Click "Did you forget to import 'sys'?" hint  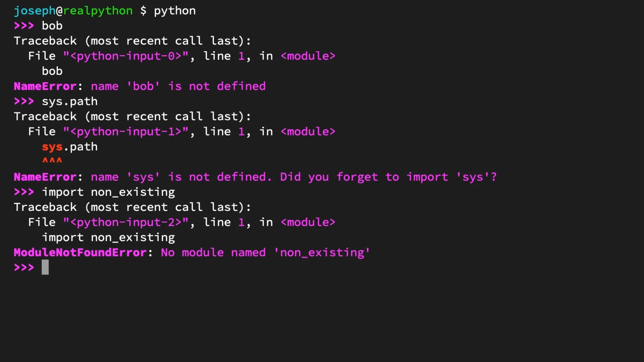point(388,177)
